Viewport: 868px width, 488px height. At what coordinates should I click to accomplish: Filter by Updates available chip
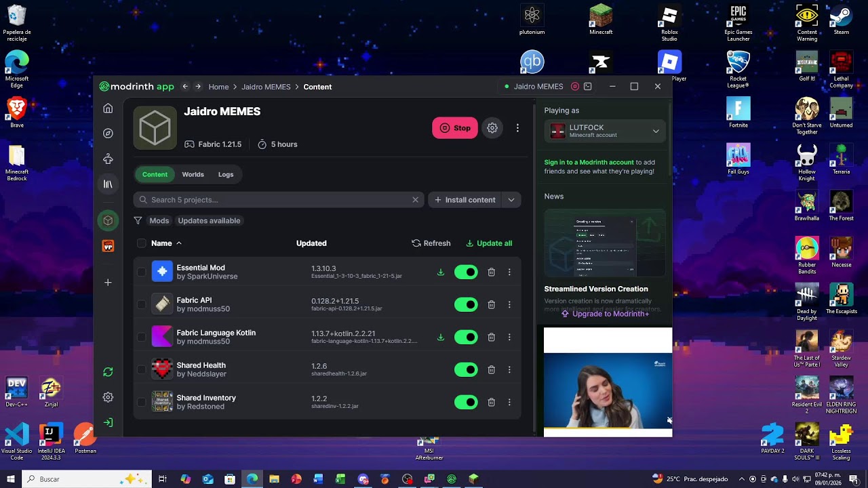coord(209,220)
